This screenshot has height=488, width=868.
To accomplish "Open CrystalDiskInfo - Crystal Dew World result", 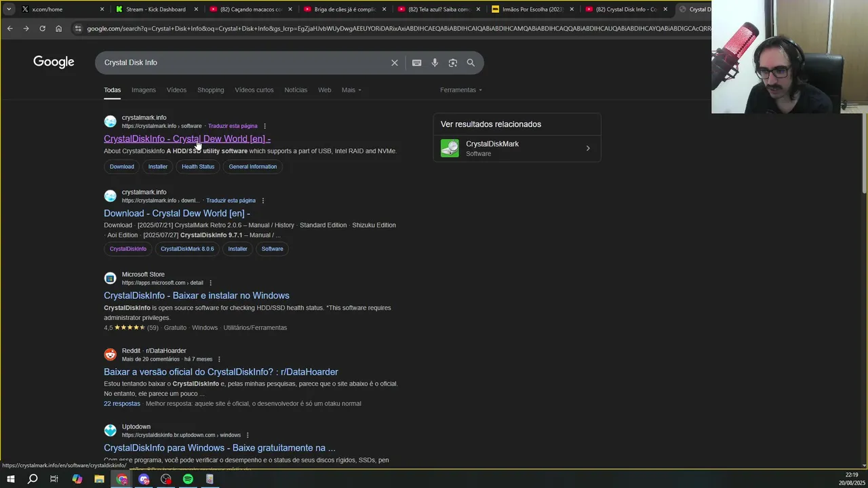I will click(x=187, y=139).
